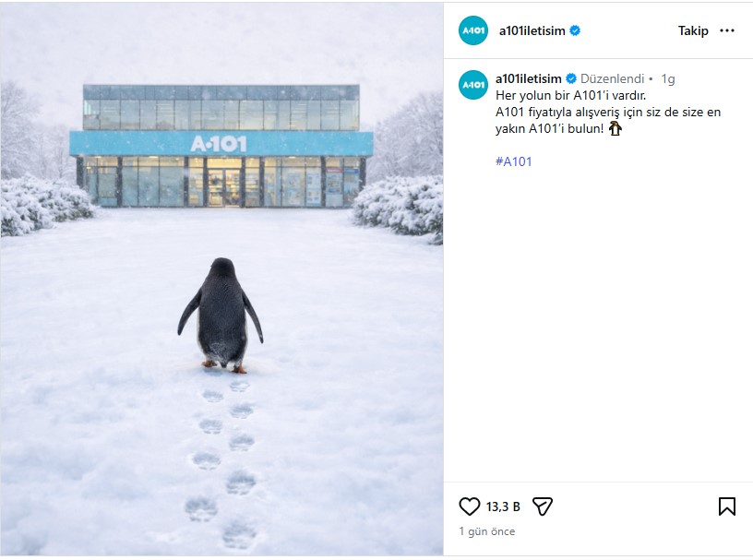Click the "1 gün önce" timestamp
Image resolution: width=753 pixels, height=560 pixels.
click(x=487, y=531)
